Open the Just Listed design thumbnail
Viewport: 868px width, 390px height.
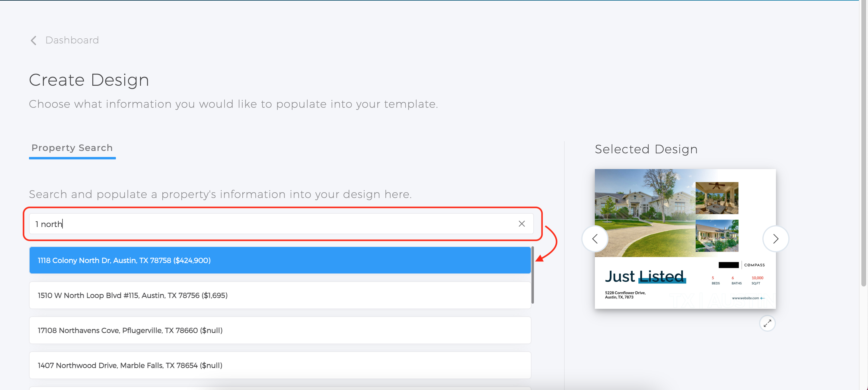click(x=685, y=239)
